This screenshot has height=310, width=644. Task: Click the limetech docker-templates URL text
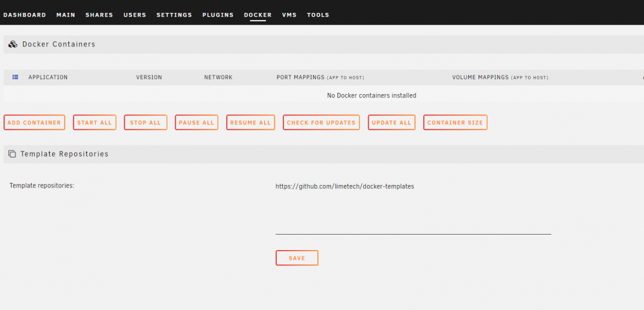click(345, 186)
